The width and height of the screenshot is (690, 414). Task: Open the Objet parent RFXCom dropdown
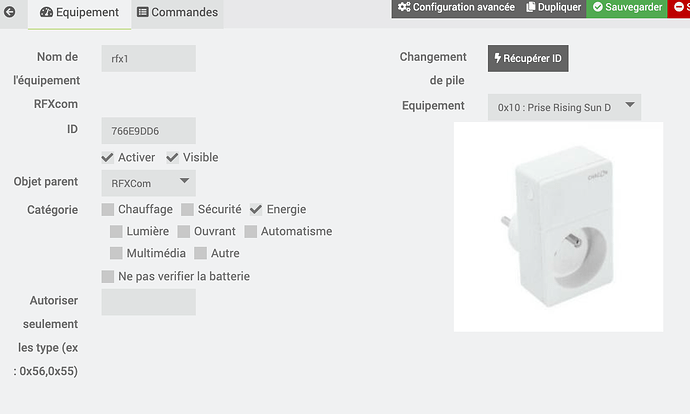pos(149,183)
